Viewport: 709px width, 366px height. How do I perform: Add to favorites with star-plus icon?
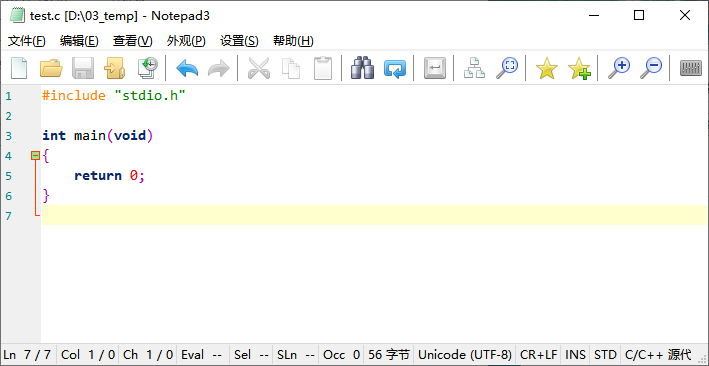click(x=579, y=68)
